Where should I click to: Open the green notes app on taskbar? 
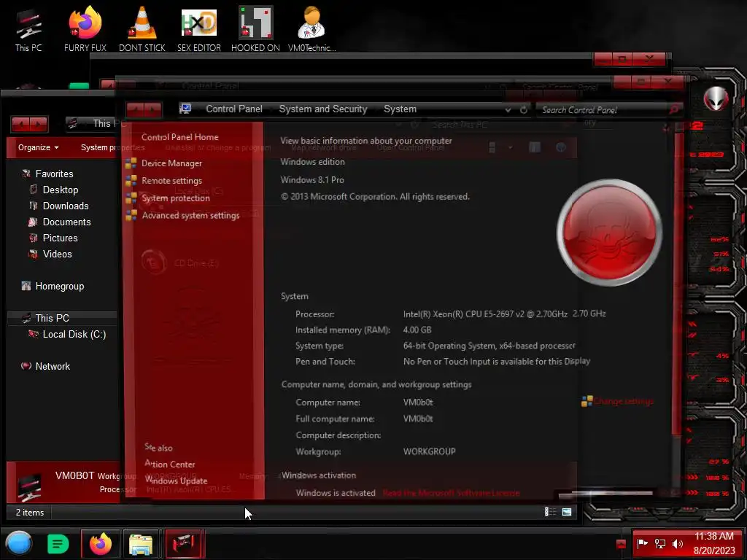pos(58,544)
